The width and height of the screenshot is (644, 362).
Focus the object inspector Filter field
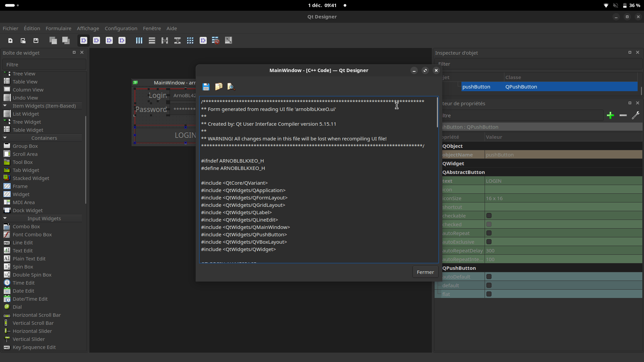(x=539, y=64)
